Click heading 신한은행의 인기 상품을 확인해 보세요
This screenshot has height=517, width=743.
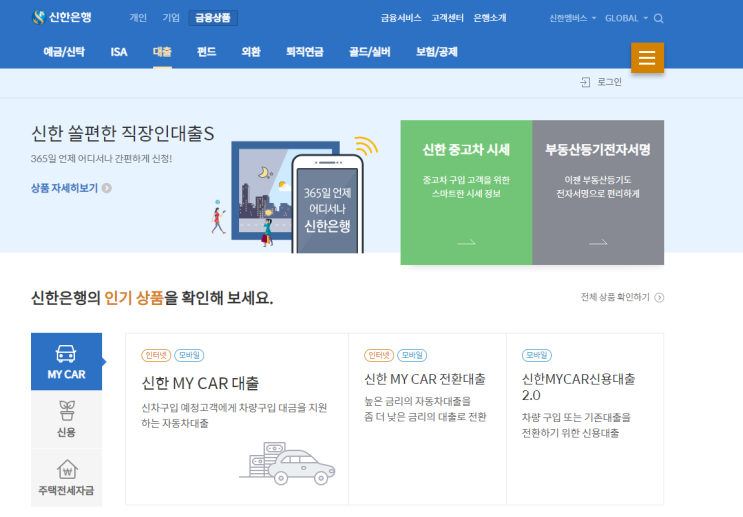(x=152, y=298)
